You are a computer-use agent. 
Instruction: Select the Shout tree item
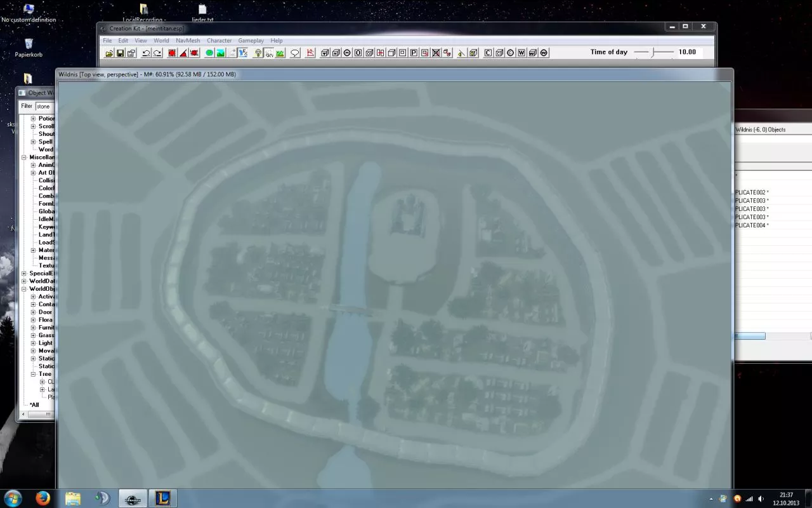pyautogui.click(x=46, y=134)
